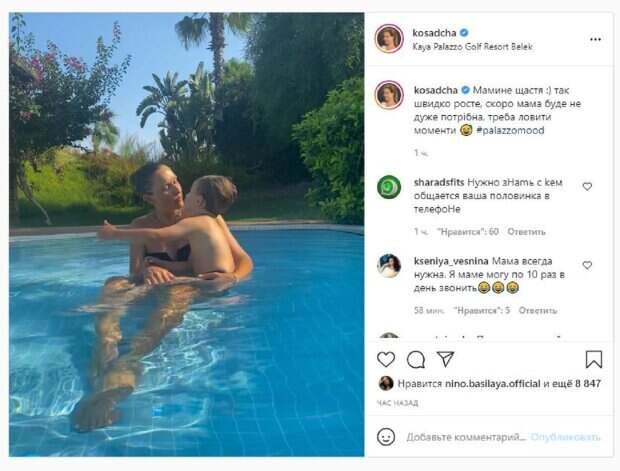620x471 pixels.
Task: Click the small avatar beside the likes count
Action: pyautogui.click(x=385, y=383)
